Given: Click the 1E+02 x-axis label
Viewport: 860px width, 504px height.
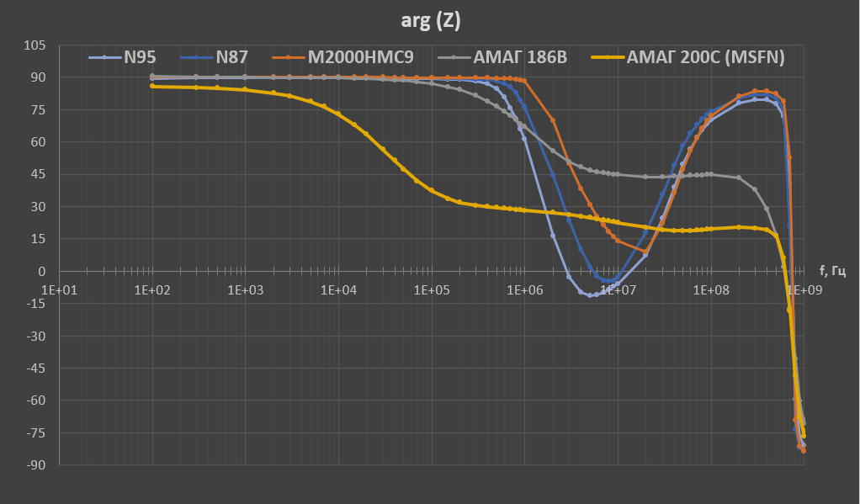Looking at the screenshot, I should pyautogui.click(x=152, y=290).
